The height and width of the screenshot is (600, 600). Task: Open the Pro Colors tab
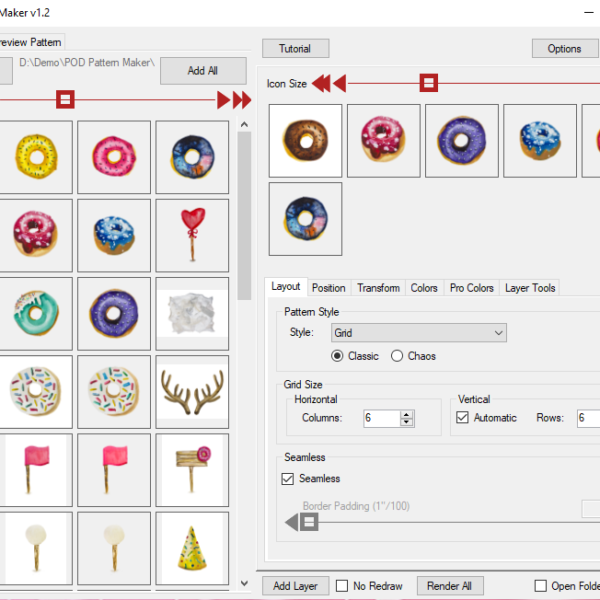[471, 288]
